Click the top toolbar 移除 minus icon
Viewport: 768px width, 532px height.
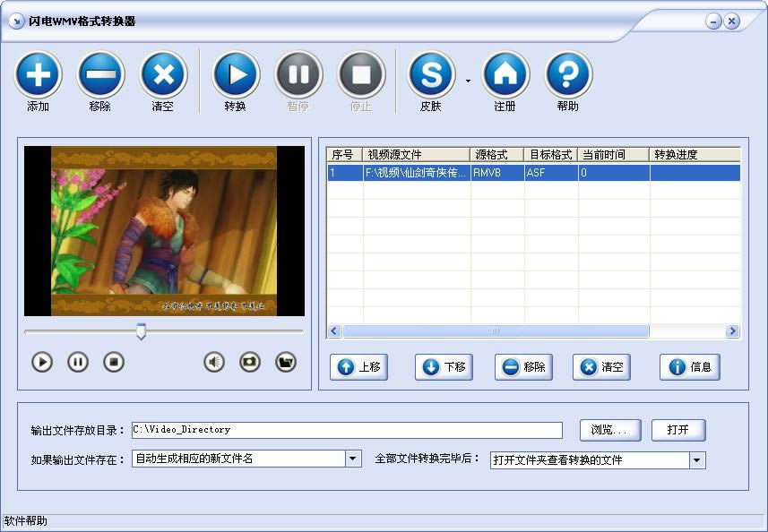point(100,75)
